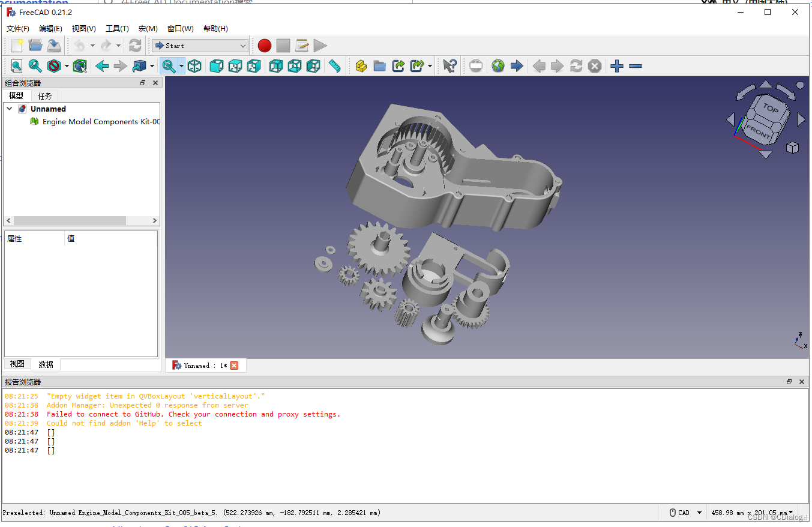Zoom out with the blue minus icon
812x527 pixels.
pos(636,66)
